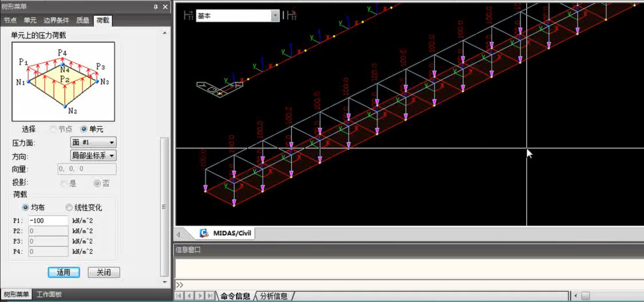Click the tree panel scroll down arrow

165,282
